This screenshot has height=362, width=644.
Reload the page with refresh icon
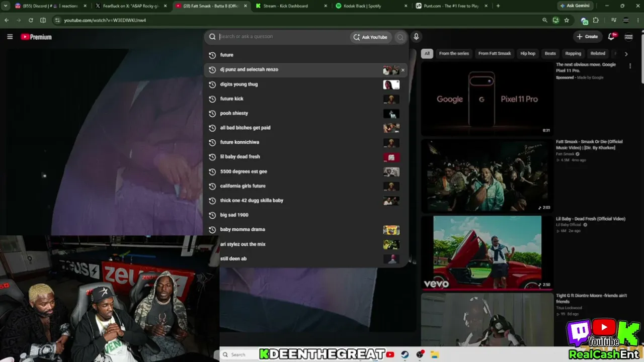[31, 20]
